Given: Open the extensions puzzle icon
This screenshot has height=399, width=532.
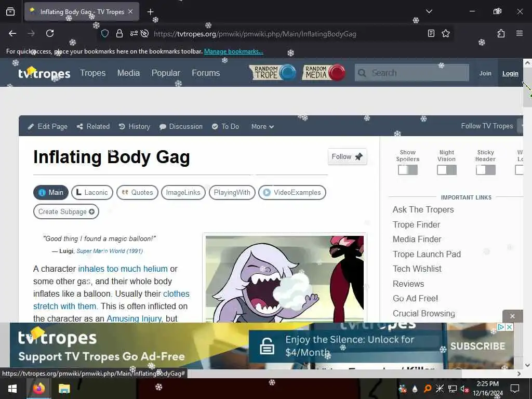Looking at the screenshot, I should pyautogui.click(x=501, y=33).
